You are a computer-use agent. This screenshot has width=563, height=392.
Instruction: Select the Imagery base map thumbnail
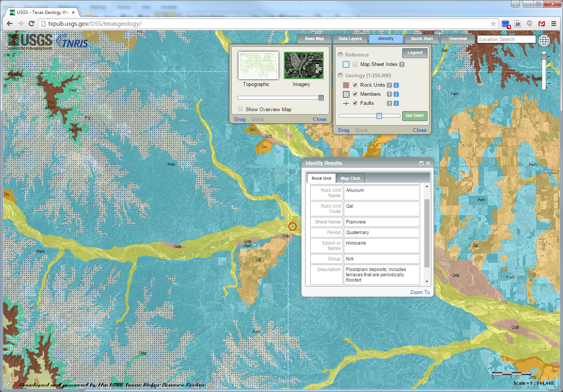tap(303, 65)
